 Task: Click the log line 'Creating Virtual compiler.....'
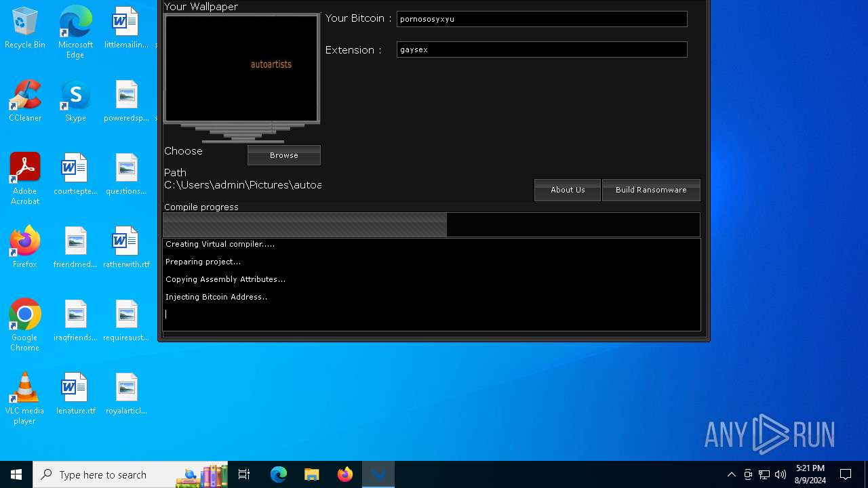[x=220, y=244]
